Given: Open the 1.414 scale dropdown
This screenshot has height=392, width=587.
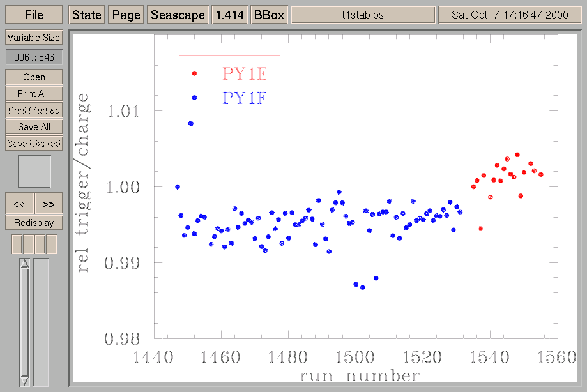Looking at the screenshot, I should 229,15.
